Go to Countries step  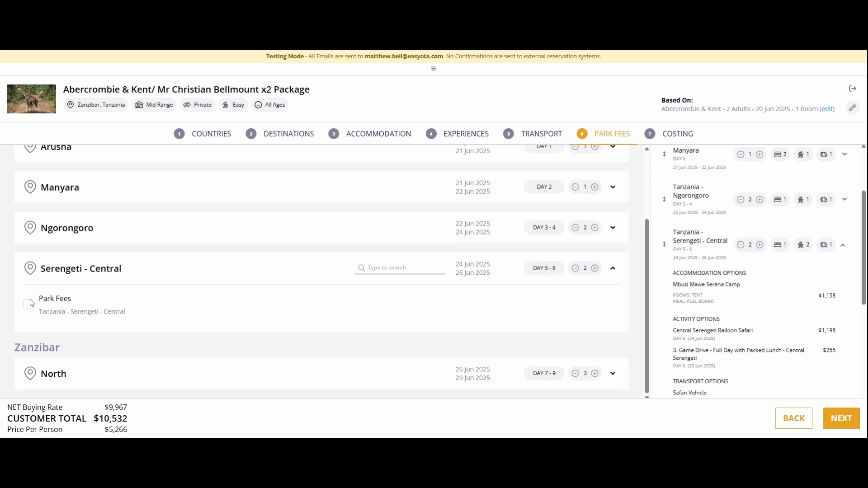pos(203,134)
